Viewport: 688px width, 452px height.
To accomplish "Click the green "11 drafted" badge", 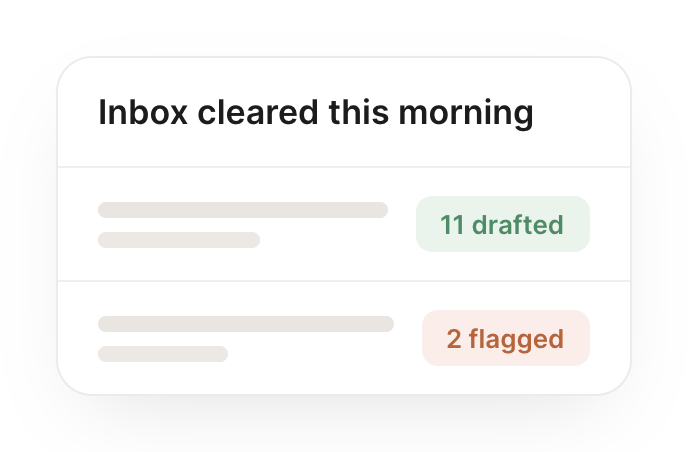I will click(x=503, y=224).
